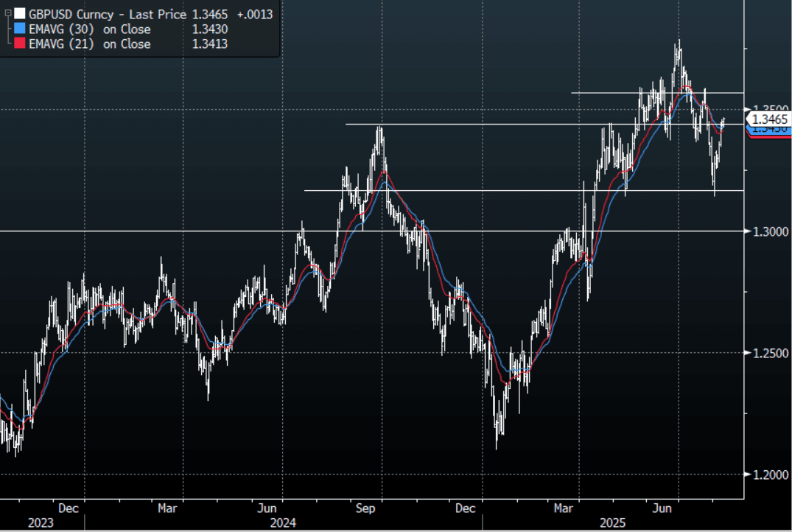Click the Dec 2023 label on time axis
Image resolution: width=792 pixels, height=532 pixels.
click(x=69, y=508)
